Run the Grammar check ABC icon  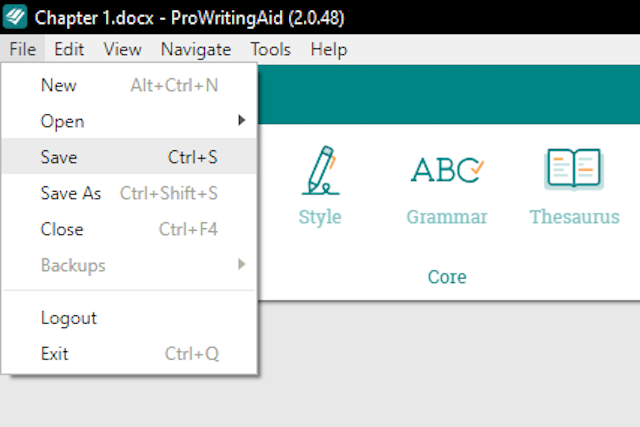pyautogui.click(x=447, y=170)
